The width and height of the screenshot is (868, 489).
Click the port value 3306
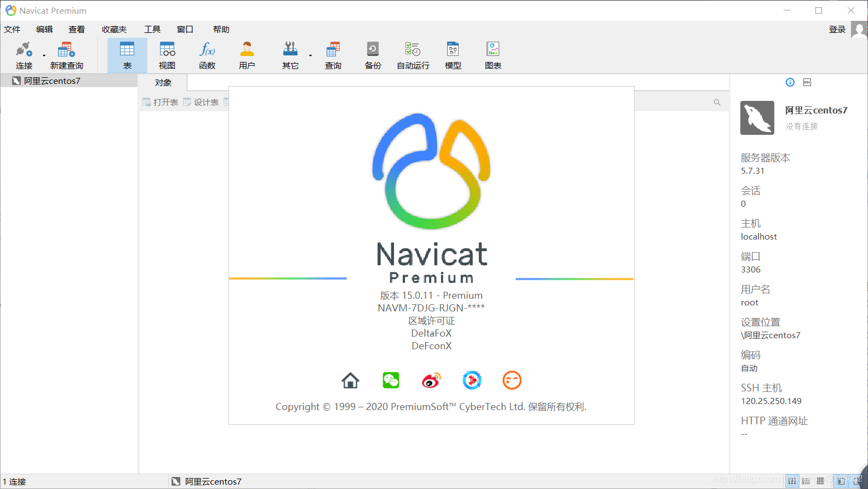click(x=751, y=270)
